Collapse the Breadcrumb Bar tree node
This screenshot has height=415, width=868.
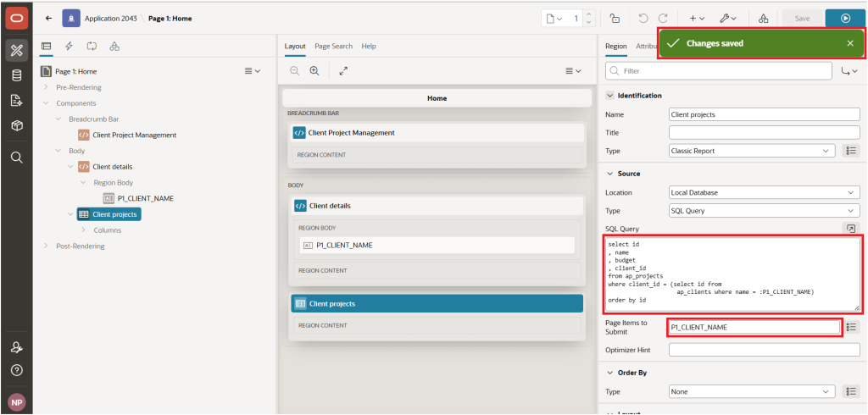(x=58, y=119)
